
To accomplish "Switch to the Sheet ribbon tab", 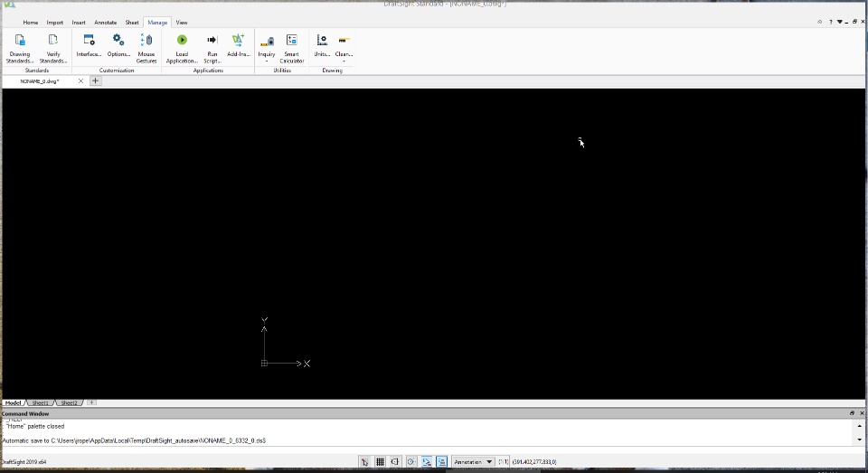I will pyautogui.click(x=132, y=23).
